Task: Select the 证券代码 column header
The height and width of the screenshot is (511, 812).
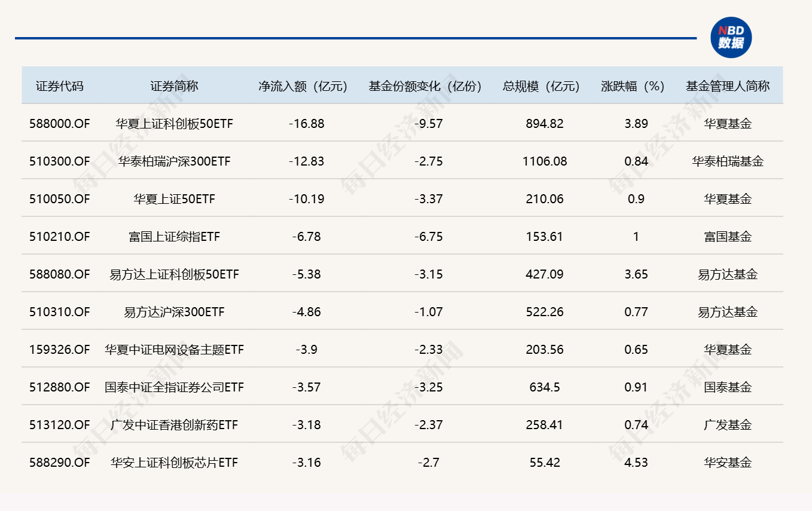Action: (x=60, y=86)
